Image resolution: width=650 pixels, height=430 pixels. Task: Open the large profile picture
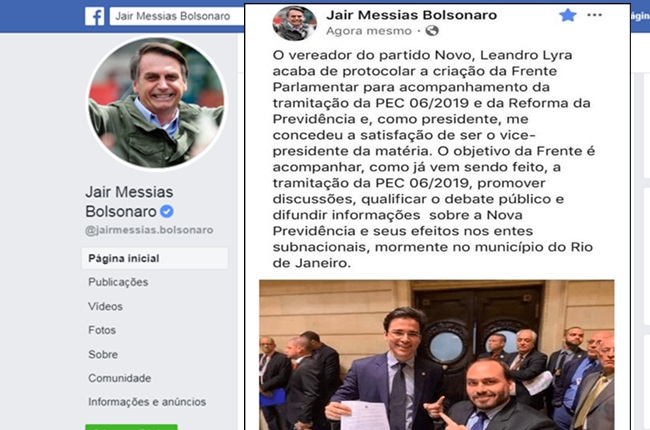coord(157,103)
